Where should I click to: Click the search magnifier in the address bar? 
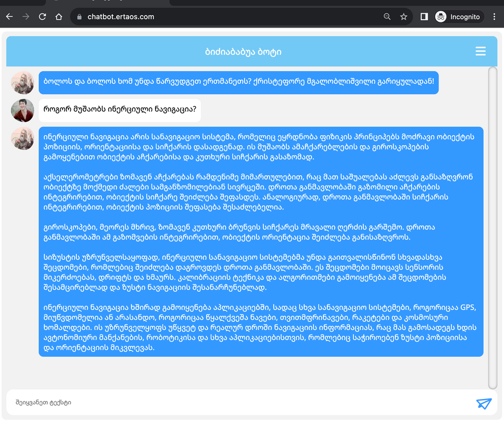coord(387,16)
